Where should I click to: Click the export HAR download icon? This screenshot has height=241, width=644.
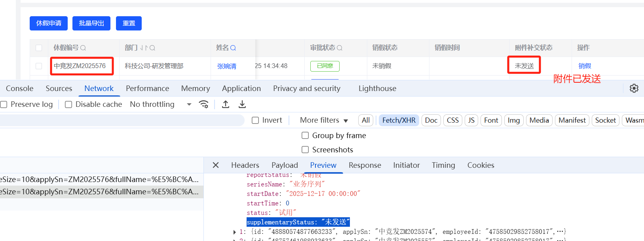tap(242, 104)
